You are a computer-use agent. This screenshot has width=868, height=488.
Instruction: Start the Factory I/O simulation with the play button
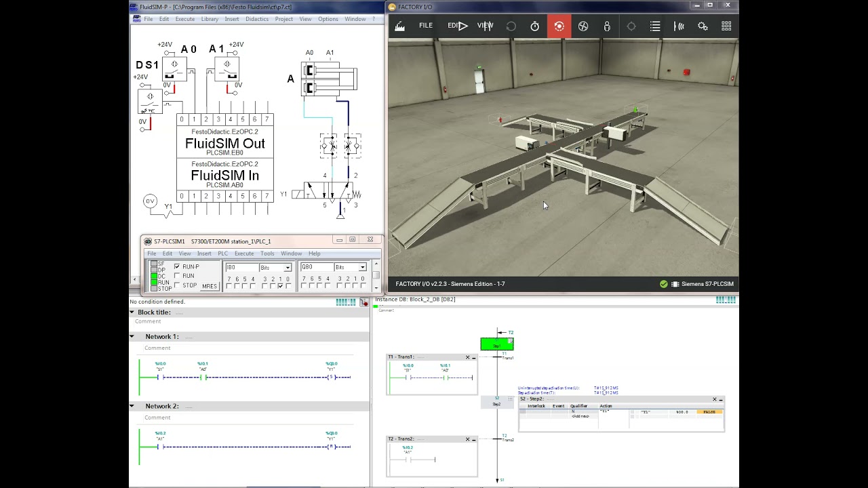[x=462, y=26]
